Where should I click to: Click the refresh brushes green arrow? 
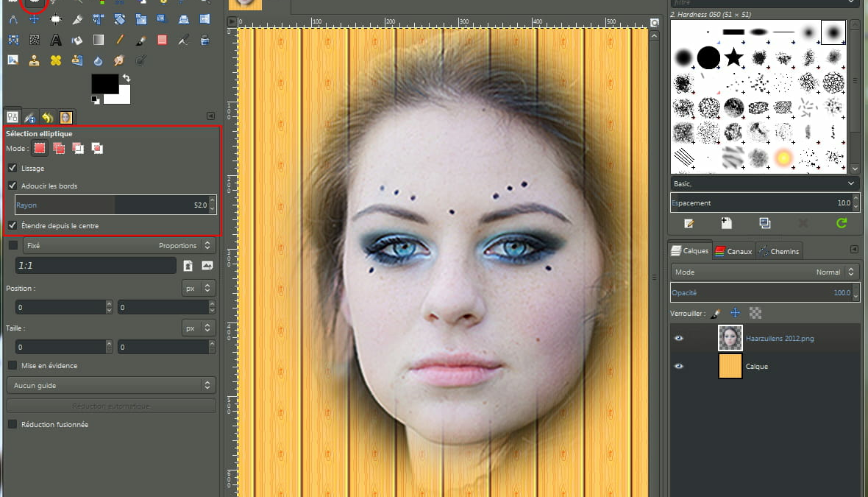(x=842, y=223)
